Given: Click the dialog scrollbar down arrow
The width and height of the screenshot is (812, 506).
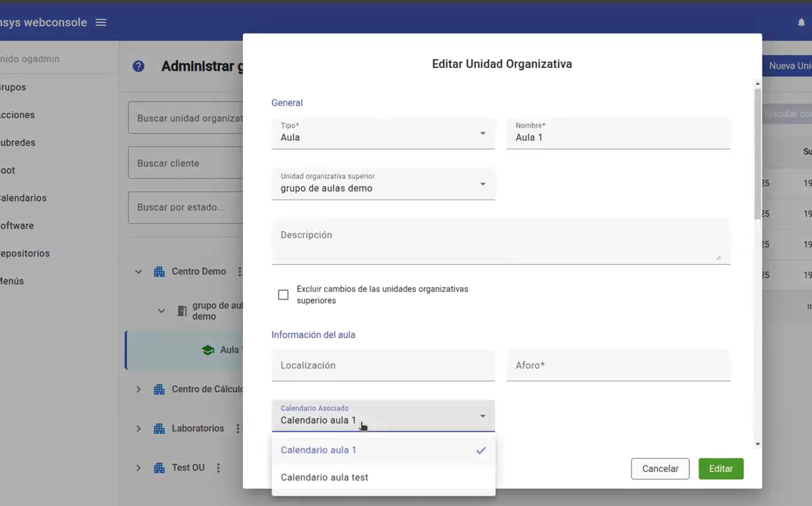Looking at the screenshot, I should pos(757,445).
